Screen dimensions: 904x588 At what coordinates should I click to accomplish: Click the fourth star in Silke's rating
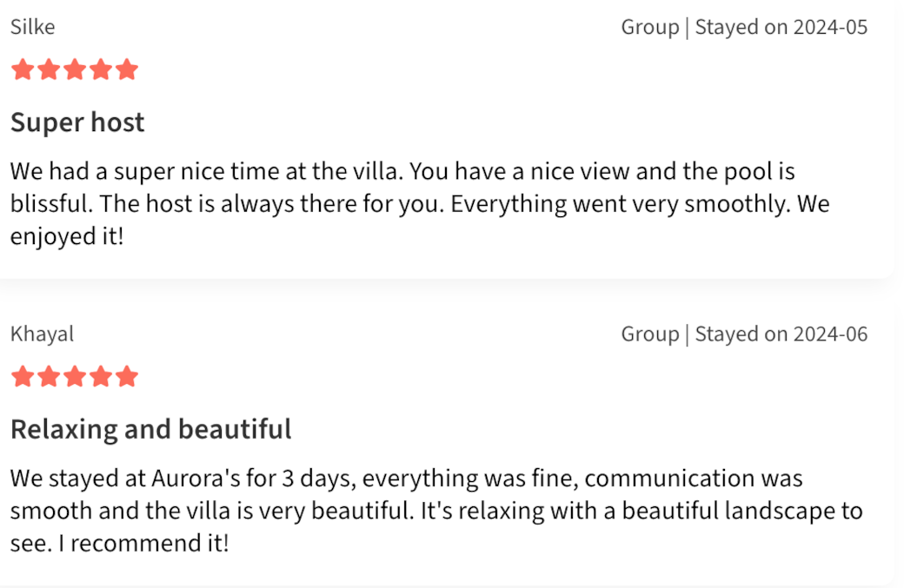coord(101,69)
